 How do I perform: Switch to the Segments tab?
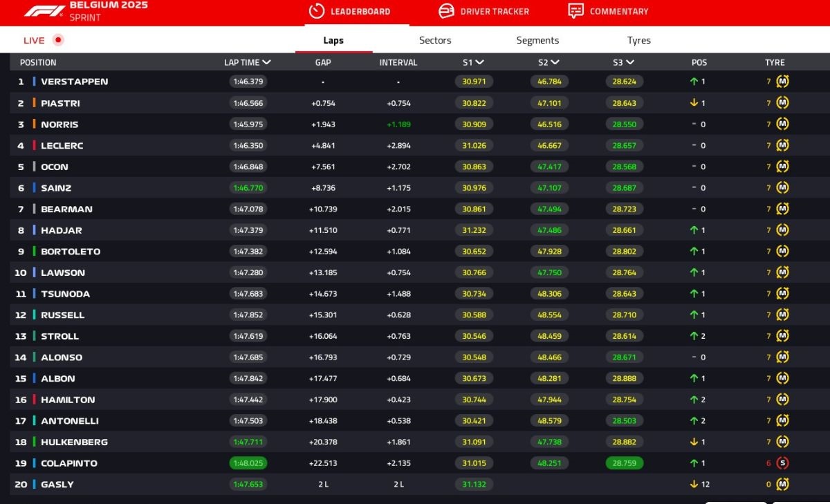pyautogui.click(x=537, y=40)
